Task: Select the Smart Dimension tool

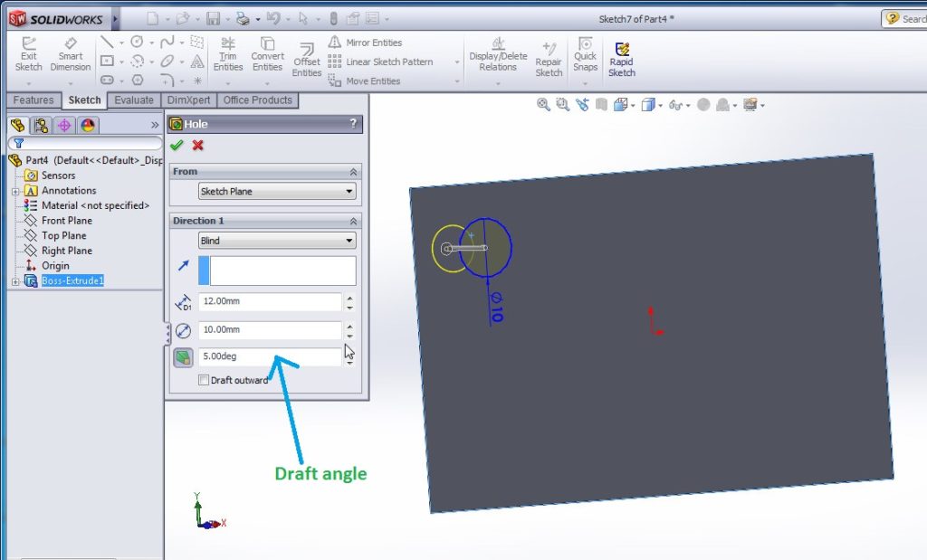Action: coord(71,54)
